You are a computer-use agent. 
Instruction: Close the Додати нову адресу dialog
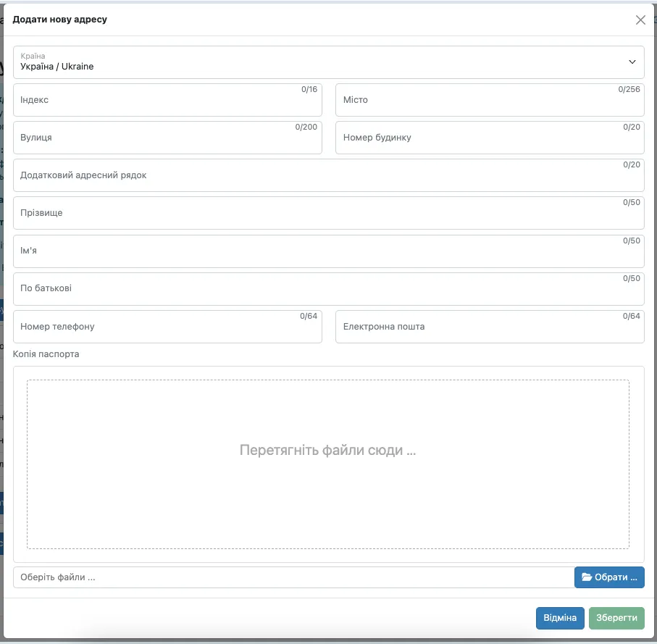tap(640, 20)
